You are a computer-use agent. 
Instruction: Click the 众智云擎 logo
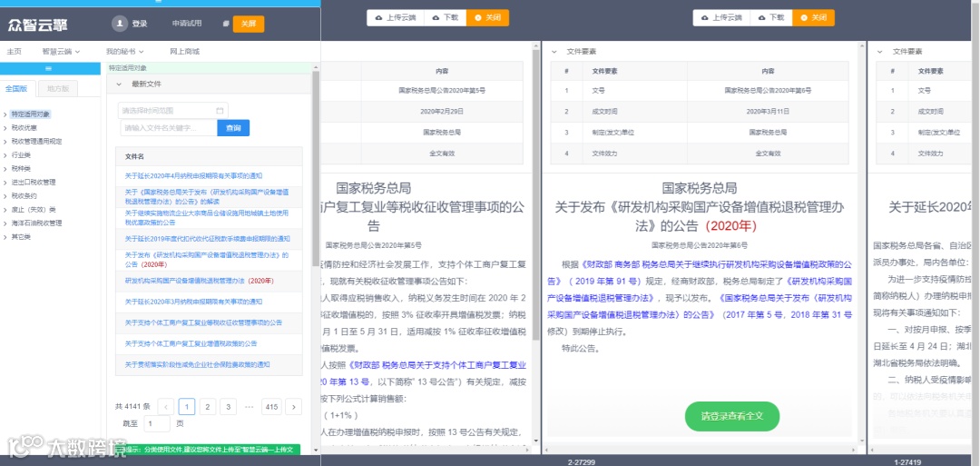pyautogui.click(x=37, y=25)
